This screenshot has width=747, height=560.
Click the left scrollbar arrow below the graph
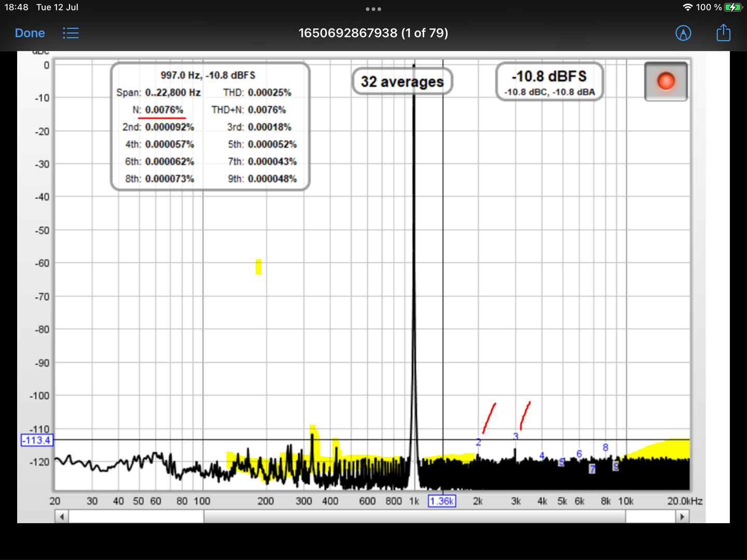click(62, 516)
